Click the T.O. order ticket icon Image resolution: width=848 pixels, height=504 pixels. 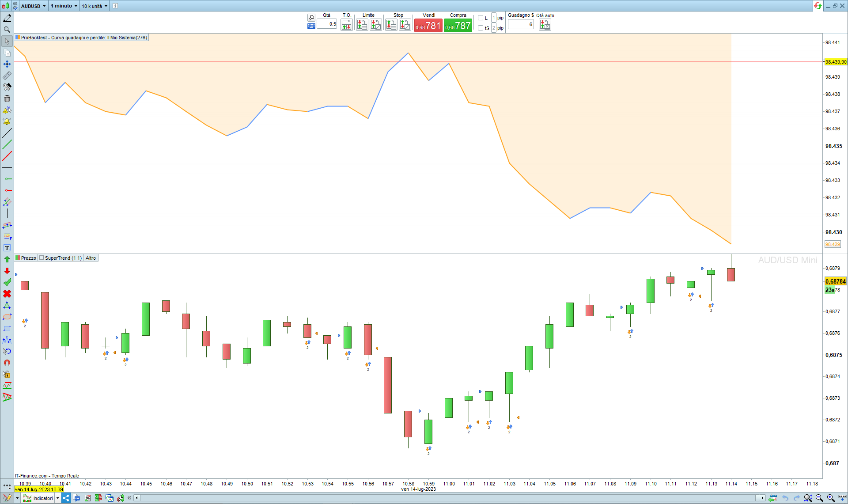(x=347, y=25)
